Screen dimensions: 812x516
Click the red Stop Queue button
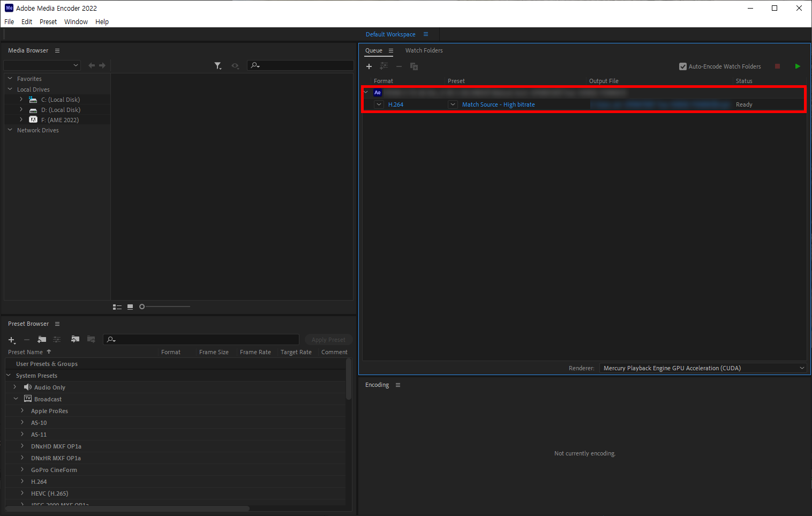tap(777, 66)
